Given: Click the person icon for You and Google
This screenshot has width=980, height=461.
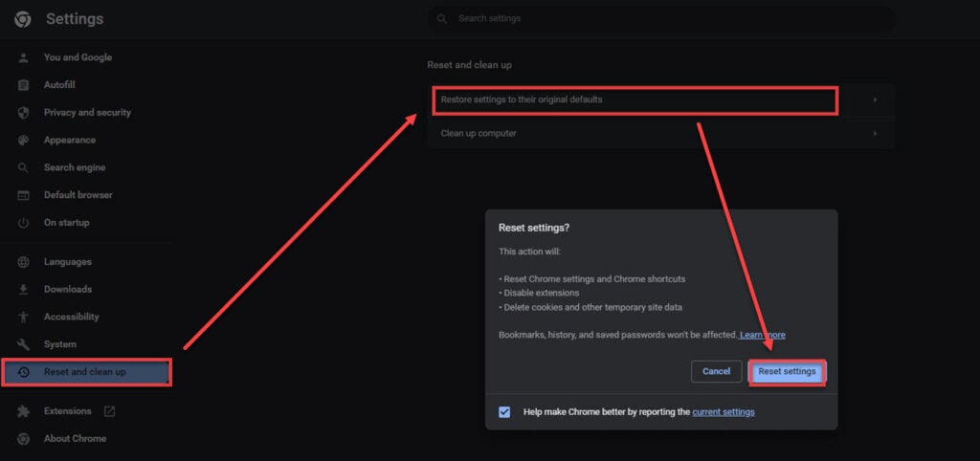Looking at the screenshot, I should [23, 57].
